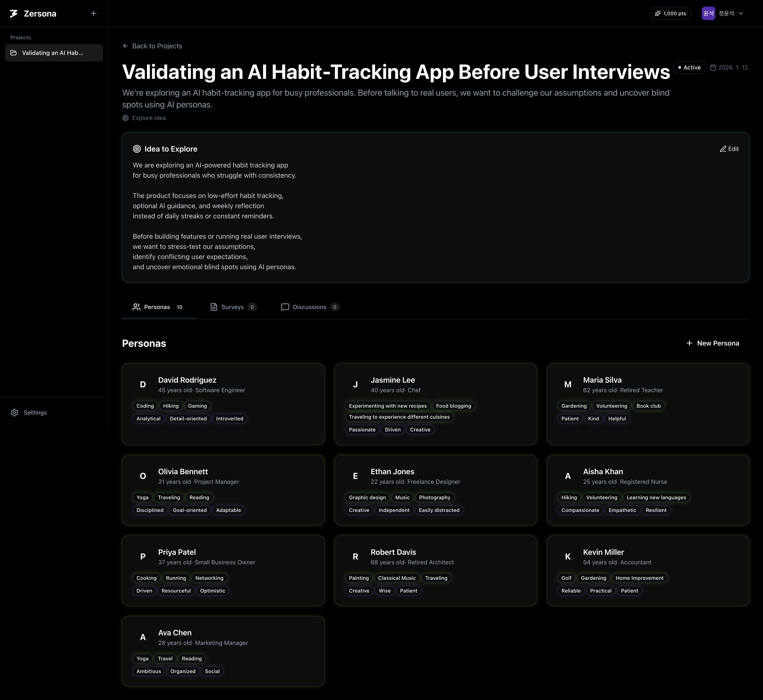
Task: Toggle the Active status badge
Action: pos(689,67)
